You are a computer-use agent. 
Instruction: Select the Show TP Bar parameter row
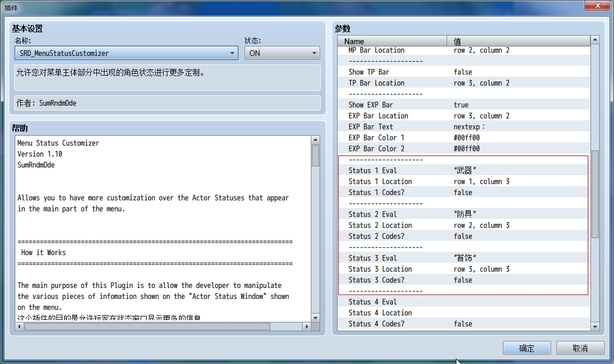pyautogui.click(x=464, y=72)
